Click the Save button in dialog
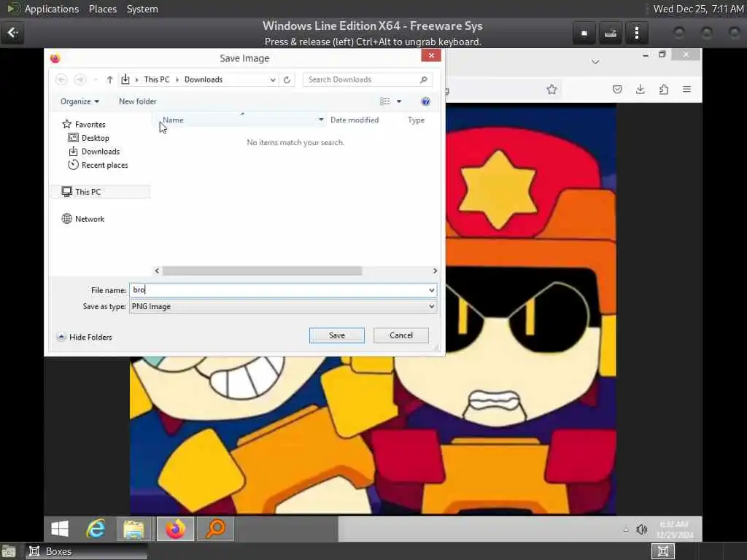 tap(336, 335)
